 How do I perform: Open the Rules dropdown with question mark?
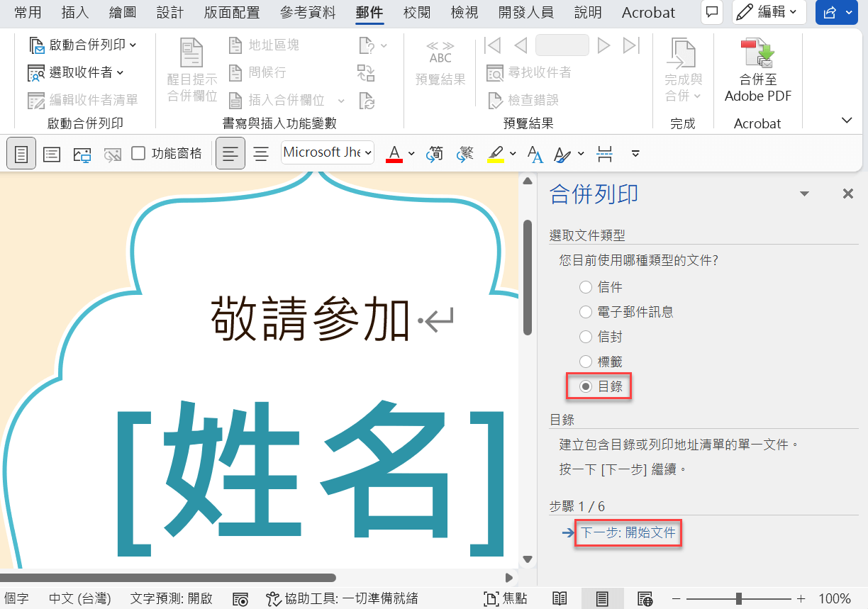(x=374, y=45)
